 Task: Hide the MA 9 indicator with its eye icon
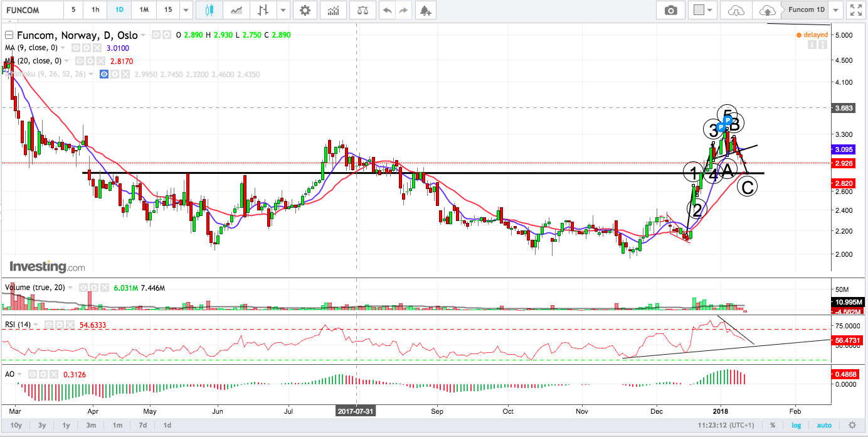[75, 48]
